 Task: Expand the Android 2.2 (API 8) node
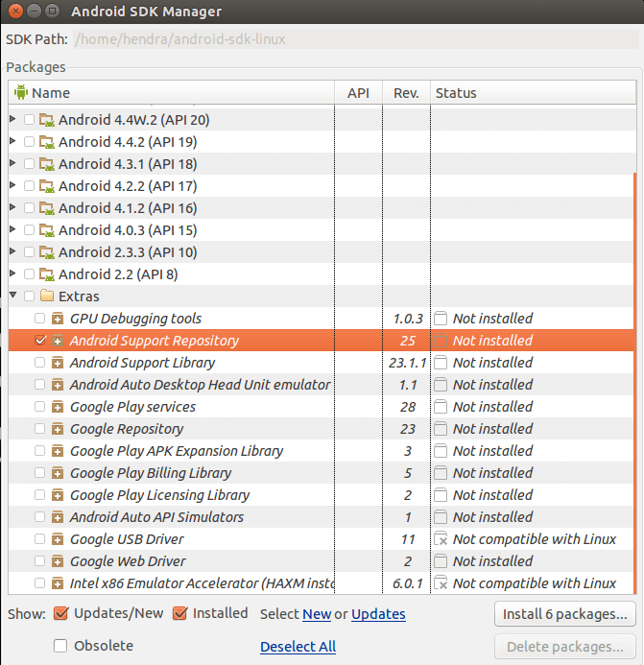click(12, 273)
